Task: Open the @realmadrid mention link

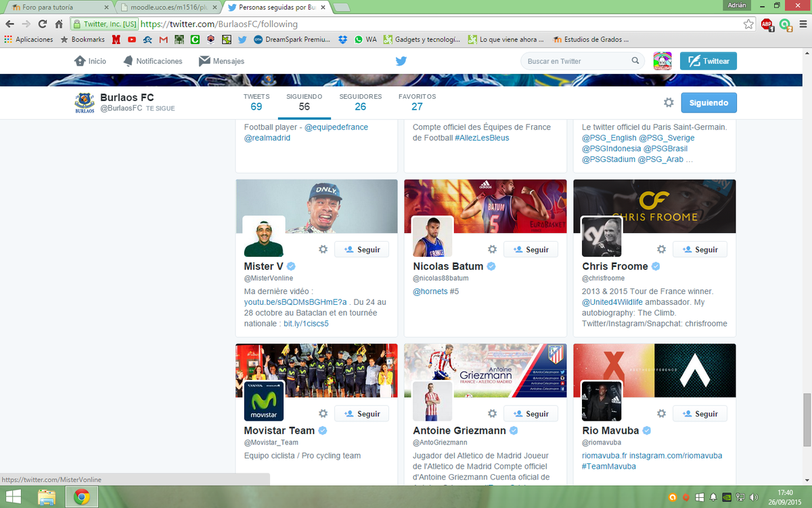Action: (267, 137)
